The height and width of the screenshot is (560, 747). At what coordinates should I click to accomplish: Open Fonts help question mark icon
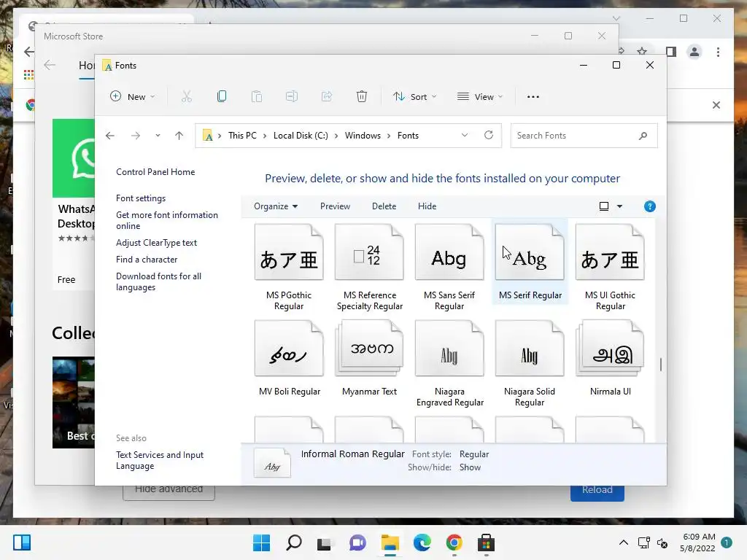click(650, 206)
